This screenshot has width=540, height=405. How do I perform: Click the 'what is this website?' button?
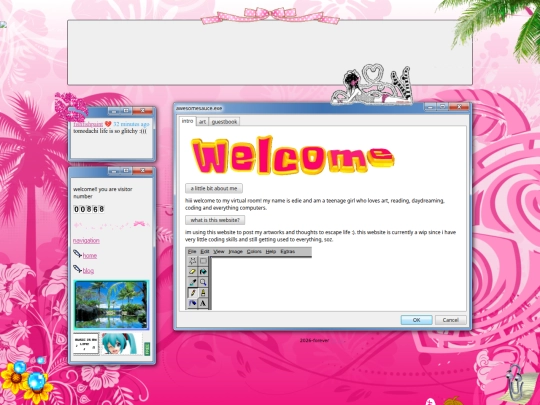point(215,220)
